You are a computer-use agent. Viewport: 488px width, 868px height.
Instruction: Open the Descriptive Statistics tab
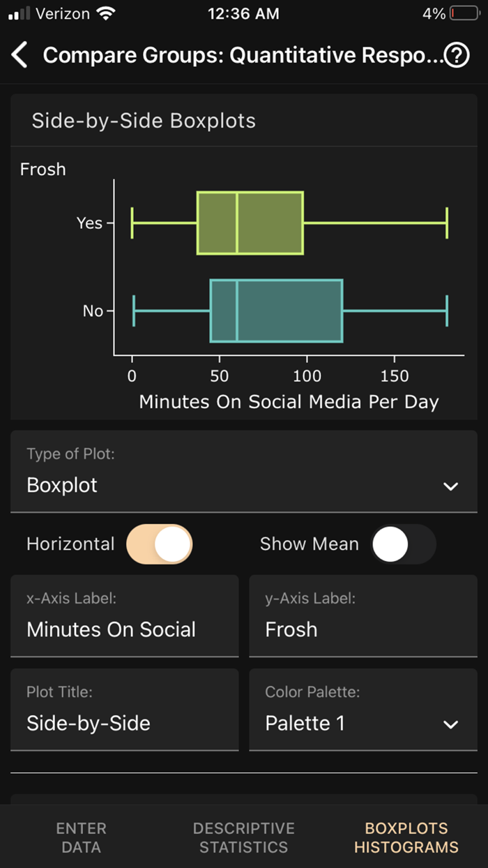coord(243,837)
